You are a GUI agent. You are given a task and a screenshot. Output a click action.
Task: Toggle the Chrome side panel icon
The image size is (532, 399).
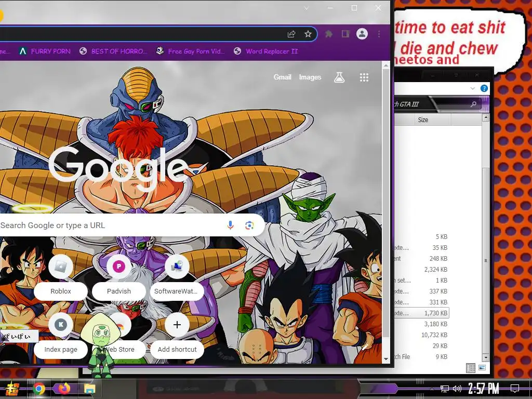coord(345,34)
